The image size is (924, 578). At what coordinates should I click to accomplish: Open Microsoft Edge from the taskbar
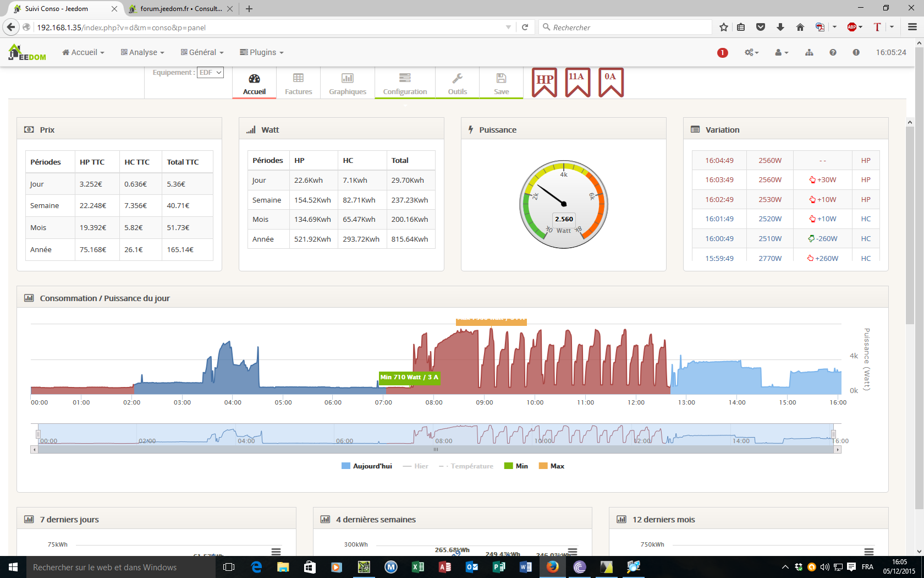256,567
